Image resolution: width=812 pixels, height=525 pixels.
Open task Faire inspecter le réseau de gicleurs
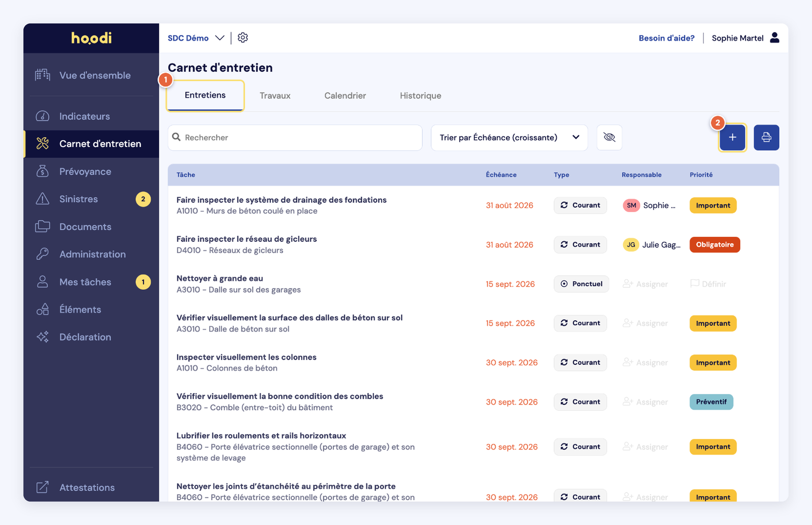pyautogui.click(x=246, y=239)
